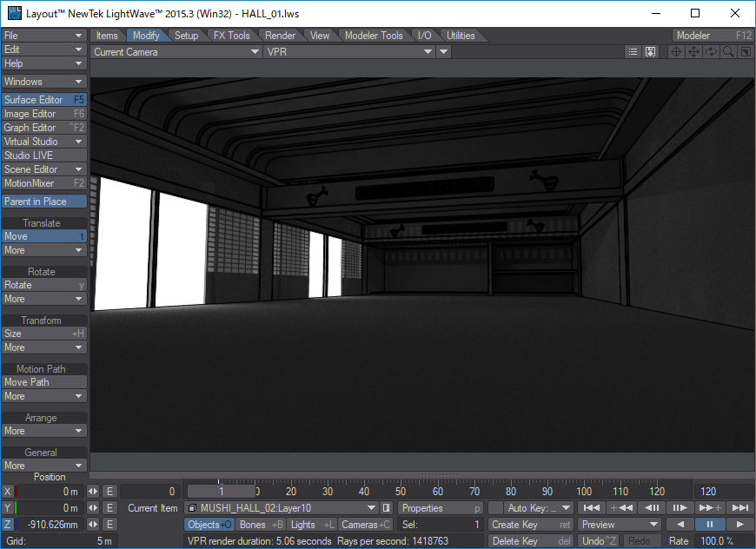
Task: Toggle the Z axis channel button
Action: (7, 525)
